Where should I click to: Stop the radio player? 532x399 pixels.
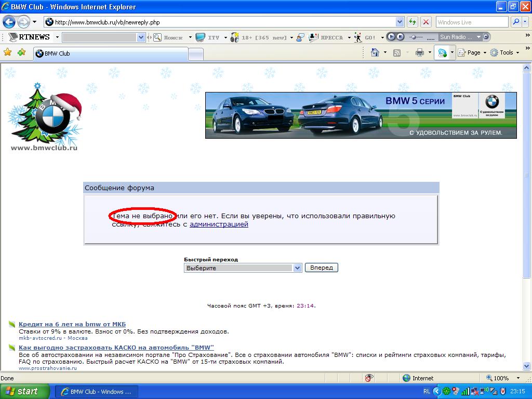point(400,37)
